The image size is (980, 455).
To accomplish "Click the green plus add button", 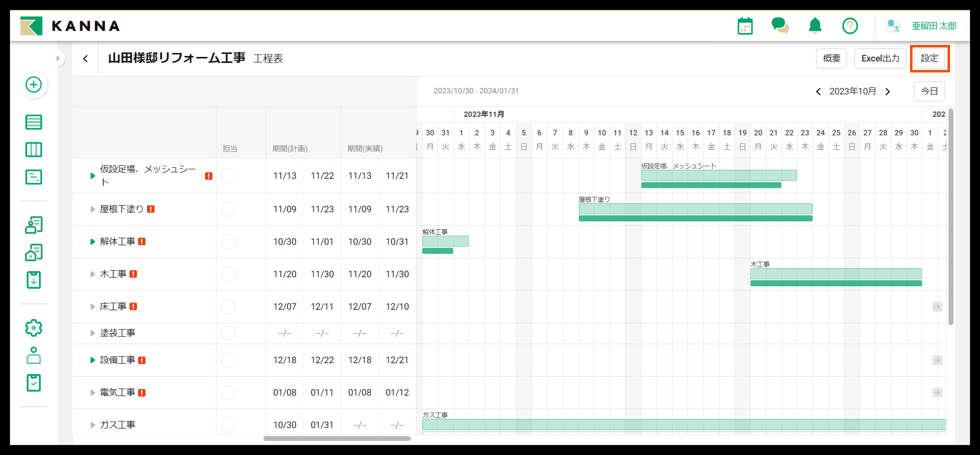I will pos(33,84).
